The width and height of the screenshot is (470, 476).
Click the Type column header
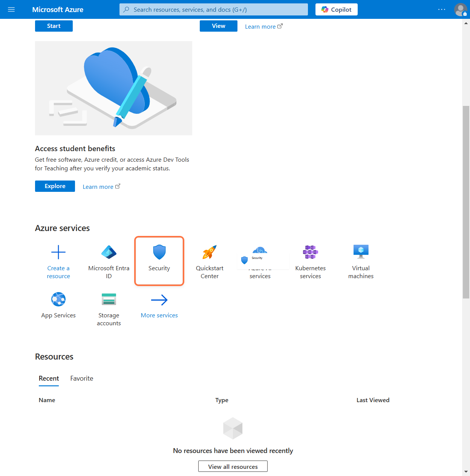(x=222, y=400)
